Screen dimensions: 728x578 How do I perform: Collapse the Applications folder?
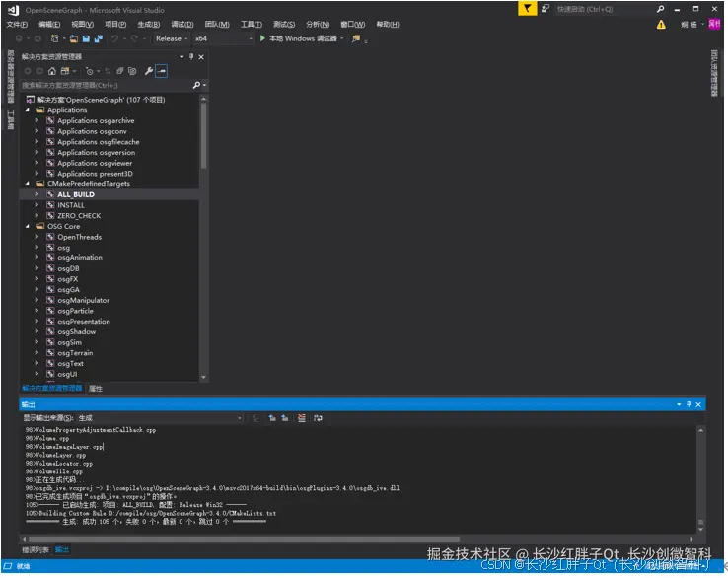point(28,110)
